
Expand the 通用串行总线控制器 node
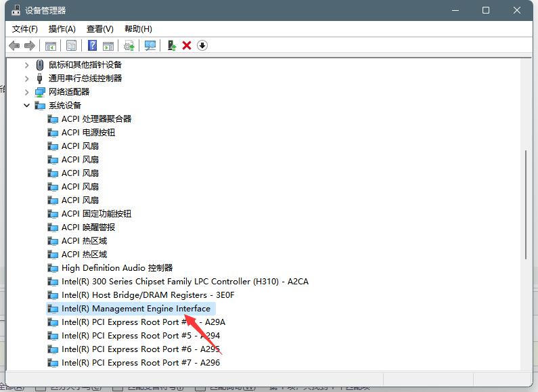pos(27,79)
